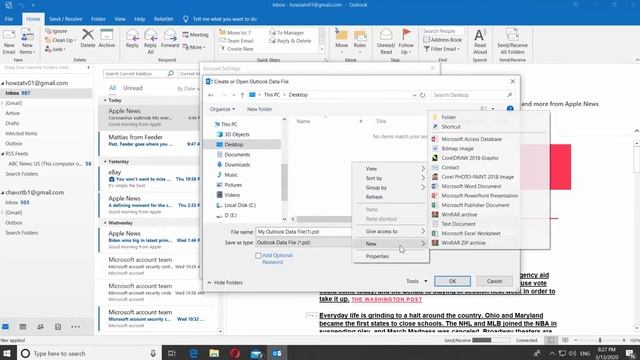Open the New Items ribbon icon
This screenshot has width=640, height=360.
pos(27,42)
